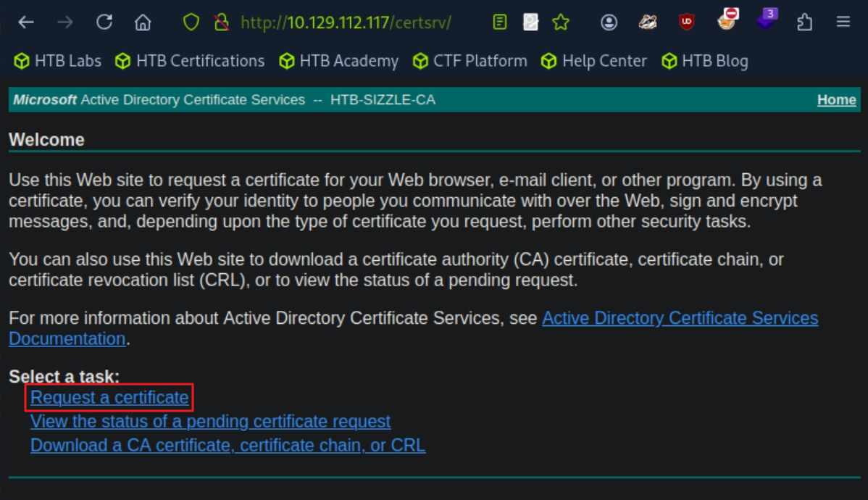The width and height of the screenshot is (868, 500).
Task: Open the Firefox account icon
Action: (x=609, y=22)
